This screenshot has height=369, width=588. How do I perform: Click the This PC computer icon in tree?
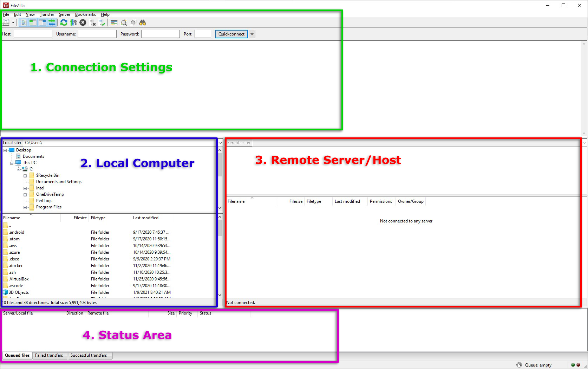click(18, 162)
